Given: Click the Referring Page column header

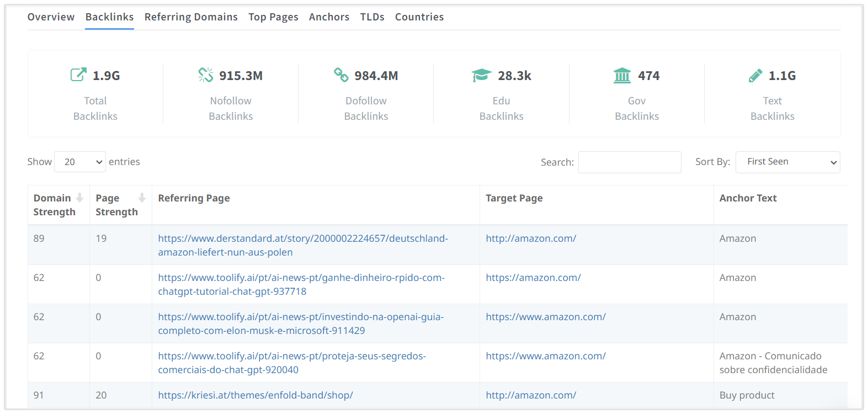Looking at the screenshot, I should 194,198.
